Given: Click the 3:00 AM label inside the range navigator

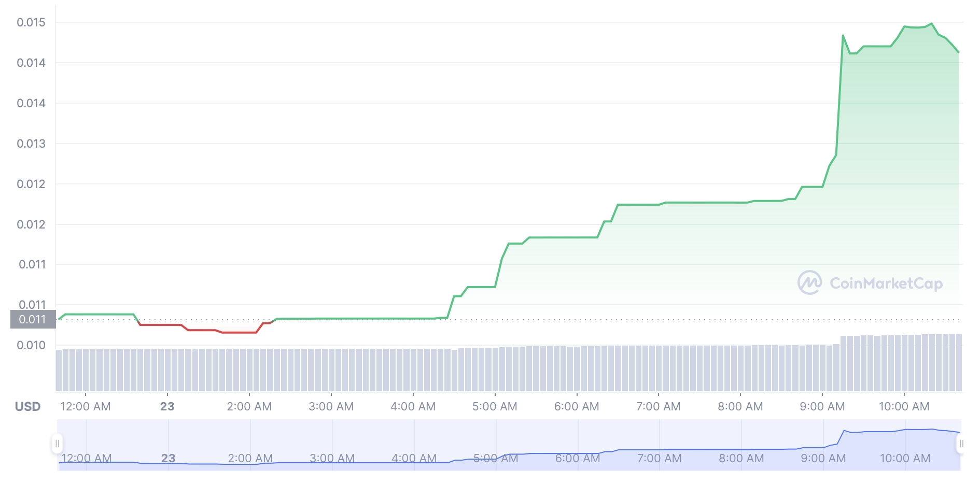Looking at the screenshot, I should pos(332,459).
